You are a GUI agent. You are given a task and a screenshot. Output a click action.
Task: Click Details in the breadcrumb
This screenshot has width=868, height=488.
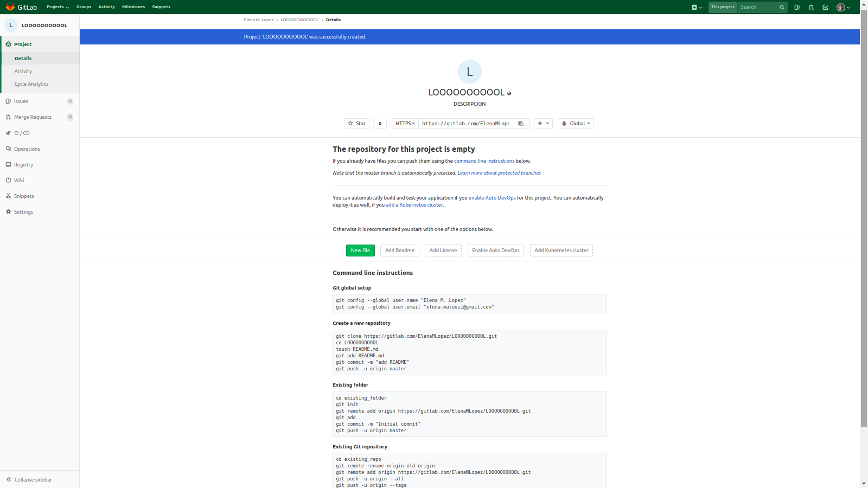click(x=333, y=20)
